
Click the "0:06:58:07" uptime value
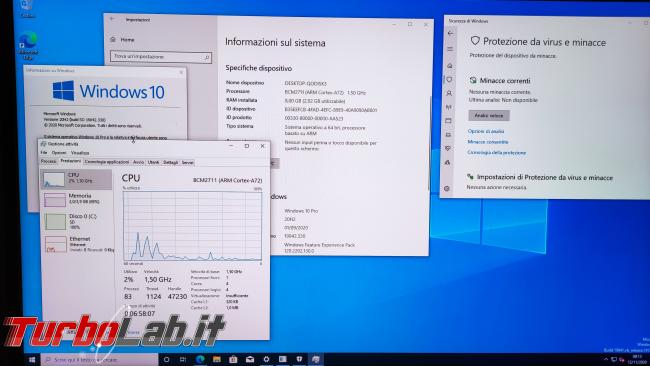pyautogui.click(x=140, y=314)
